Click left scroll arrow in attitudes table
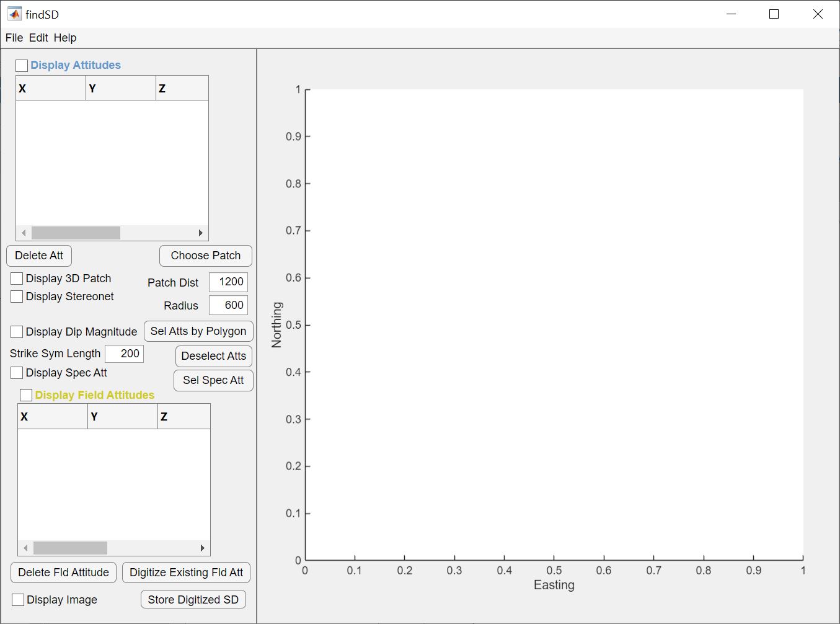The width and height of the screenshot is (840, 624). (24, 233)
